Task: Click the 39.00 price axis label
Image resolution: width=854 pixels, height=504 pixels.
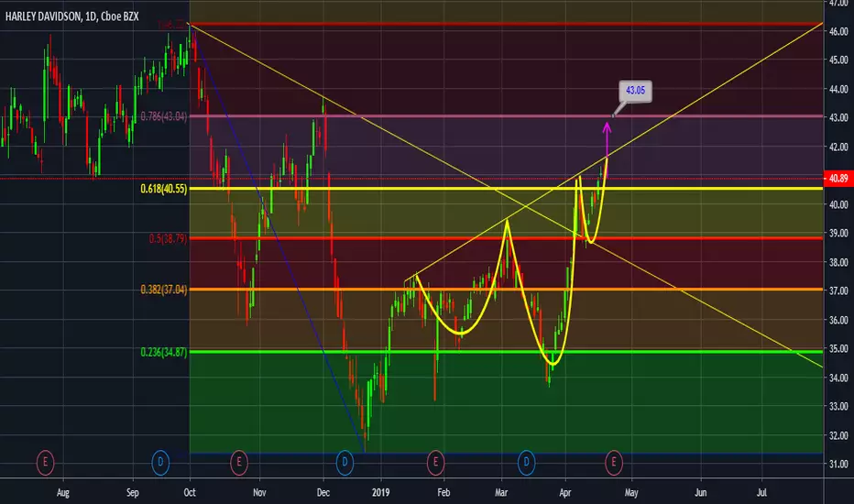Action: 838,233
